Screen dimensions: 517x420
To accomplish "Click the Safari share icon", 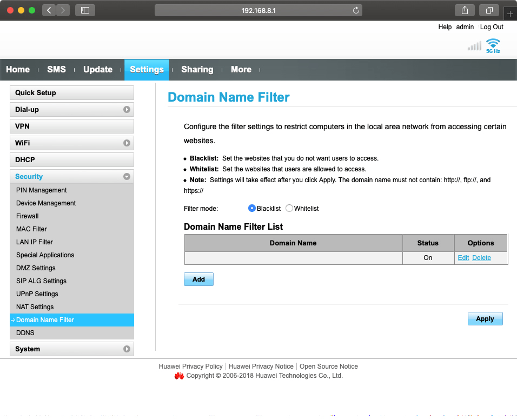I will [465, 10].
